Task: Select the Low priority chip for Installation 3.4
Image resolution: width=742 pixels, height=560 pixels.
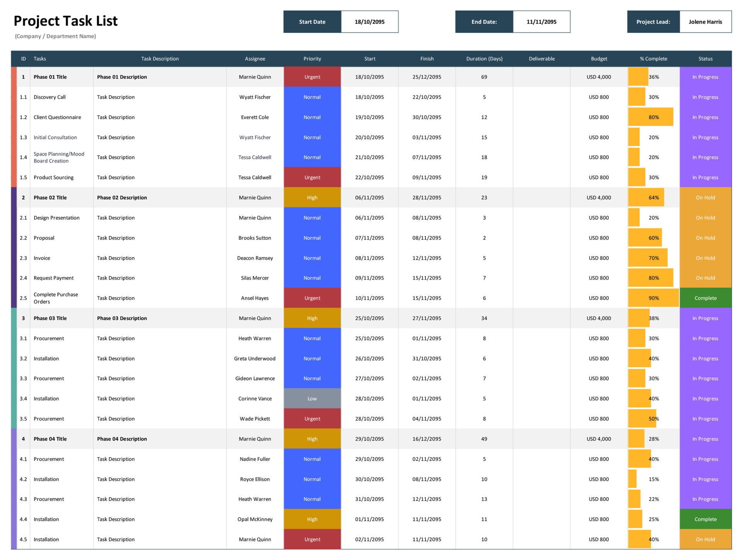Action: click(x=312, y=398)
